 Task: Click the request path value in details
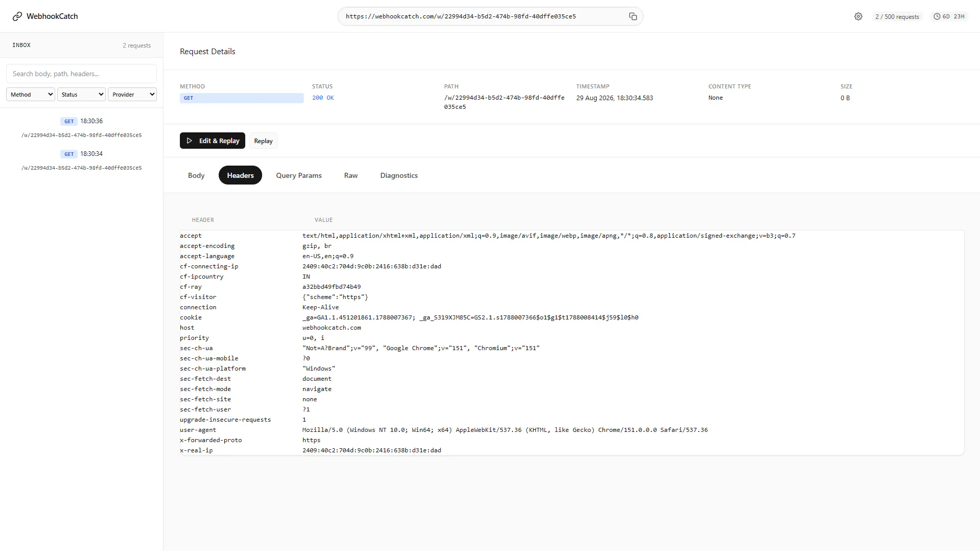pyautogui.click(x=504, y=102)
